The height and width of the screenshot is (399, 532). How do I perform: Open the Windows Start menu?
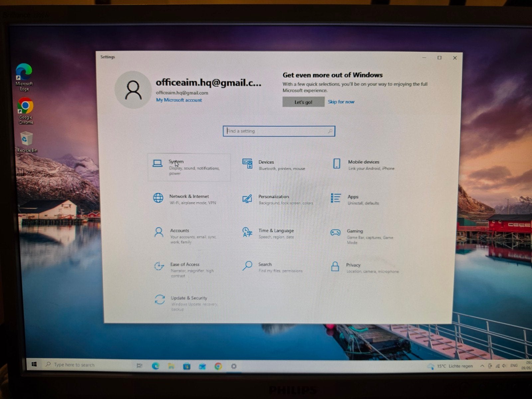coord(34,364)
